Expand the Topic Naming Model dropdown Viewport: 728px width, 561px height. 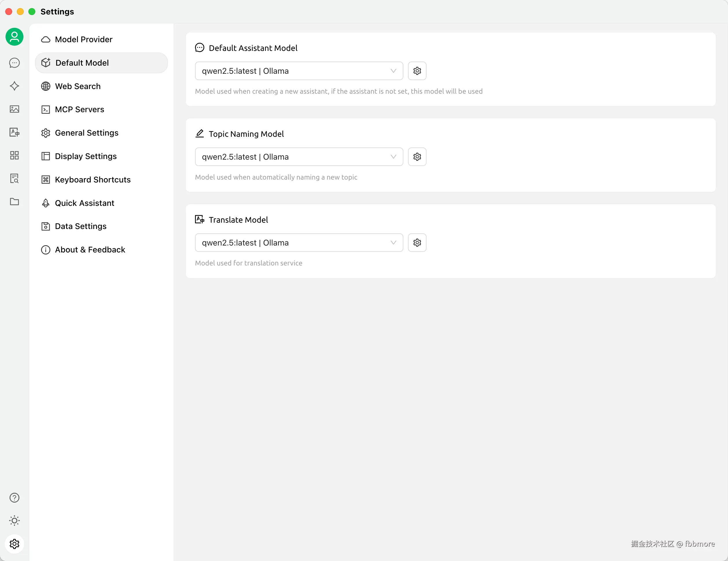[299, 157]
